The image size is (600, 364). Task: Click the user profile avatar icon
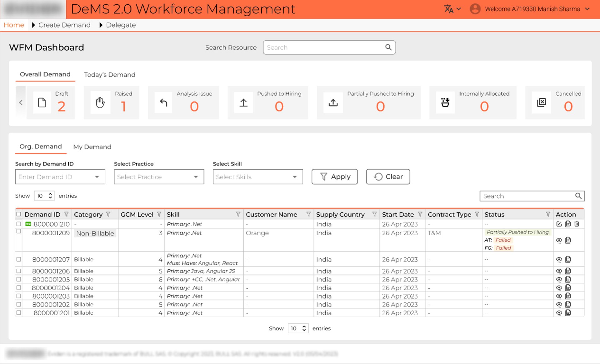(x=475, y=9)
